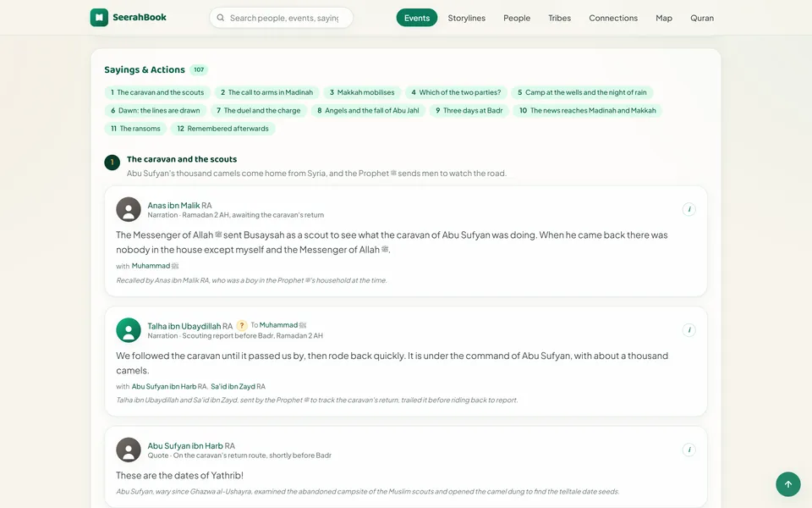Viewport: 812px width, 508px height.
Task: Go to Storylines in the navigation
Action: (467, 18)
